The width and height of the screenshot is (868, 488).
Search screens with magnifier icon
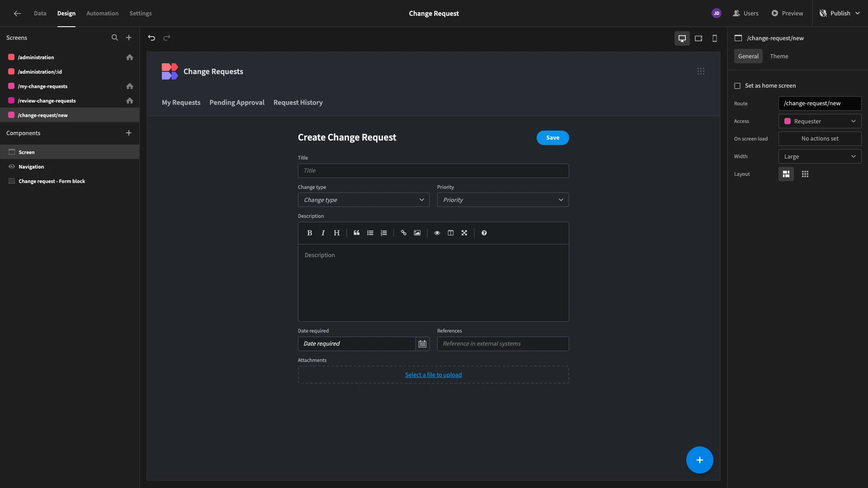[x=115, y=38]
